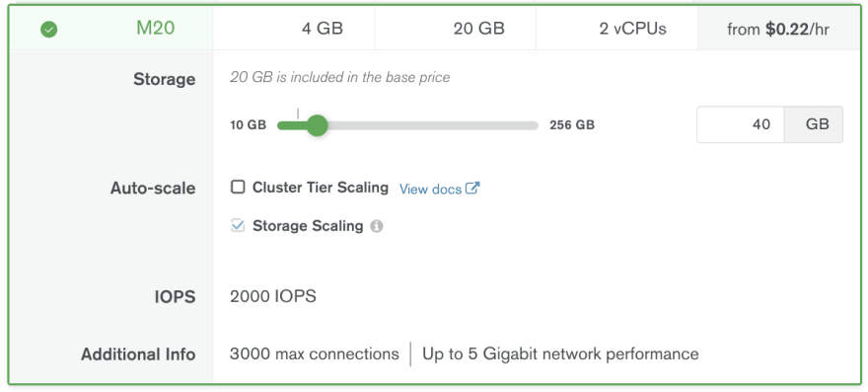The width and height of the screenshot is (868, 392).
Task: Click the green storage slider handle
Action: [x=317, y=125]
